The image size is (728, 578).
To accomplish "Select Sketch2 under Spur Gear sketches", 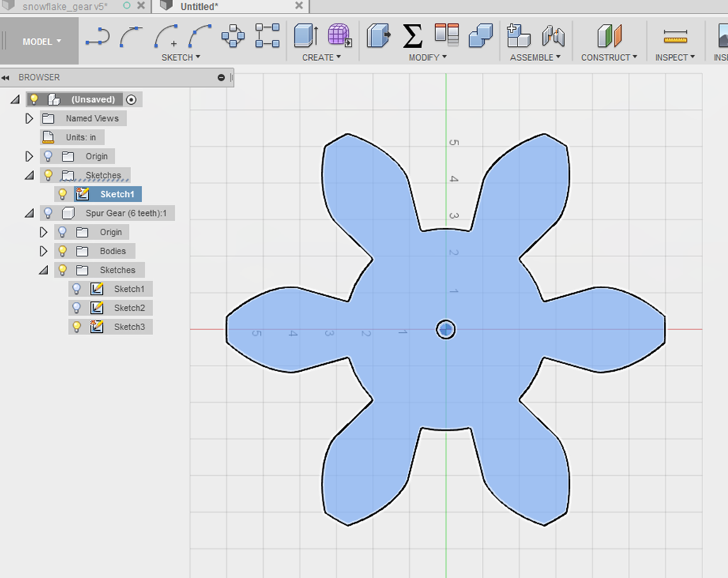I will point(130,307).
